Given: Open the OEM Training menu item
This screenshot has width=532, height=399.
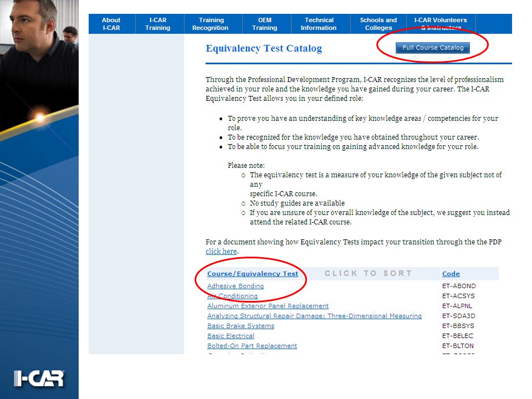Looking at the screenshot, I should point(265,24).
